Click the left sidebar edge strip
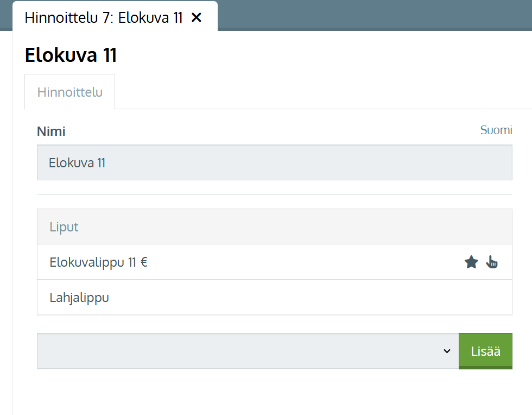The width and height of the screenshot is (532, 415). (x=6, y=217)
